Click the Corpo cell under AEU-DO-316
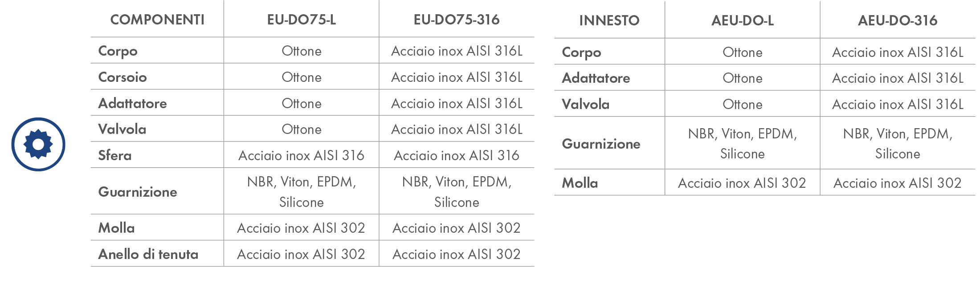The image size is (980, 283). 898,52
